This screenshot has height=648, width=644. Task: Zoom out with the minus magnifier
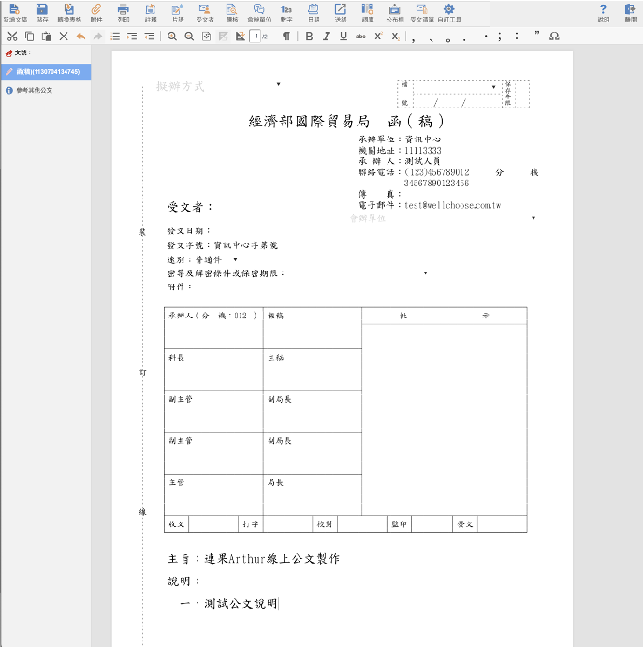tap(189, 37)
